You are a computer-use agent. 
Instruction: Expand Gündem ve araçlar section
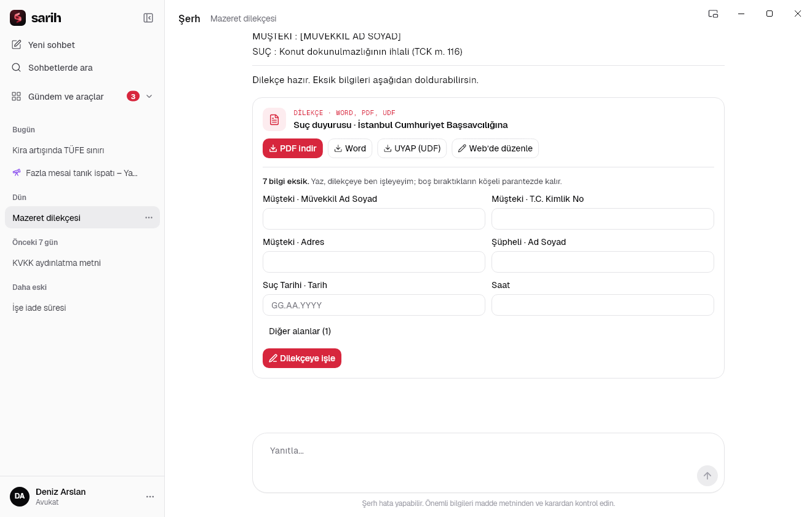(82, 97)
